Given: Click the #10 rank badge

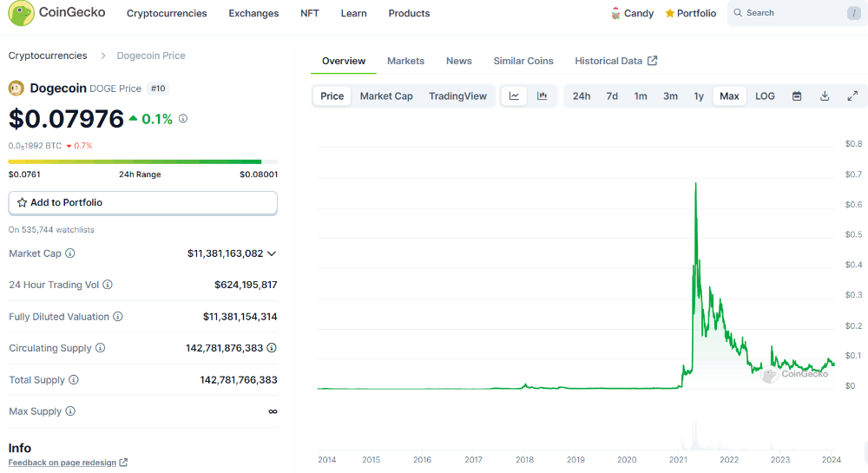Looking at the screenshot, I should [x=158, y=89].
